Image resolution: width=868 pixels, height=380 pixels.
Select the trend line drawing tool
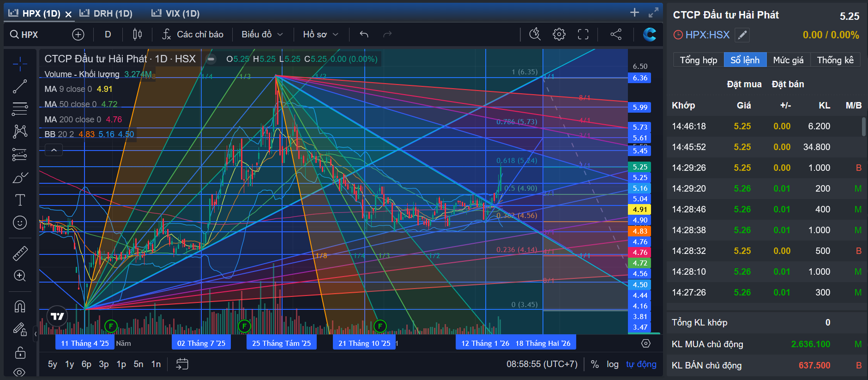coord(20,86)
